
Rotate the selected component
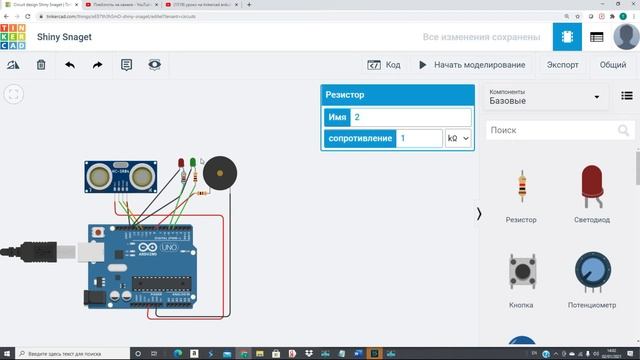click(13, 64)
